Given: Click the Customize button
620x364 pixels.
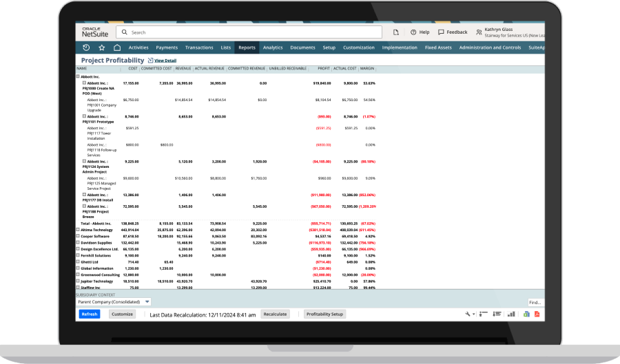Looking at the screenshot, I should click(122, 314).
